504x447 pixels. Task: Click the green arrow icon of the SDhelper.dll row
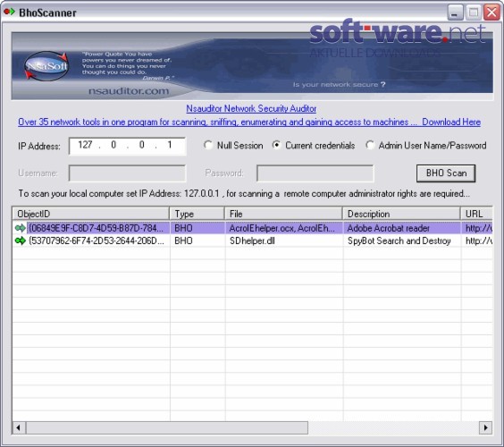21,240
